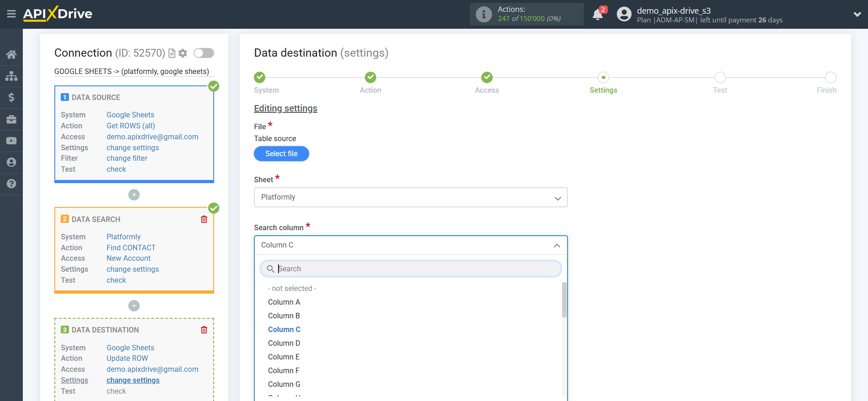Screen dimensions: 868x401
Task: Click change filter in Data Source
Action: (x=127, y=158)
